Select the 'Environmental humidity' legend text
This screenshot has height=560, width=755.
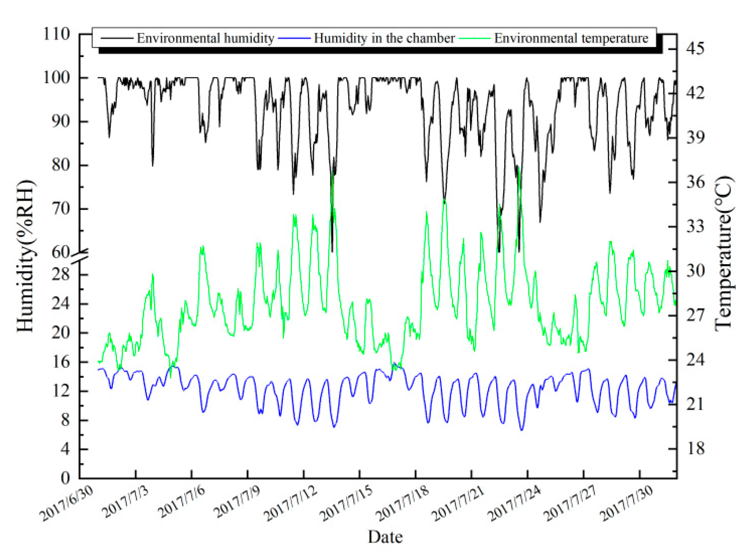[x=205, y=38]
